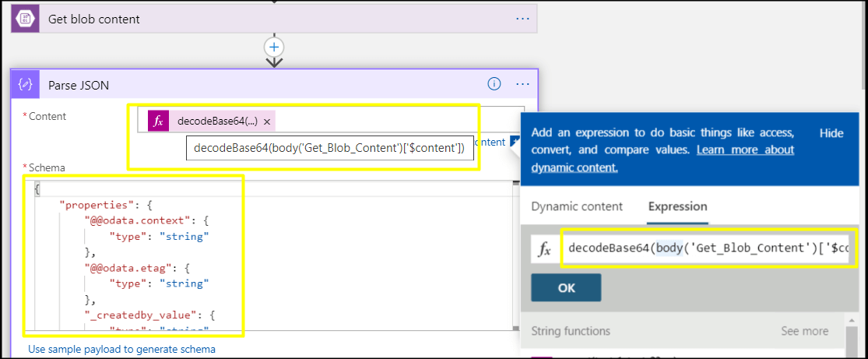Collapse the Get blob content header
Viewport: 868px width, 359px height.
click(x=234, y=19)
